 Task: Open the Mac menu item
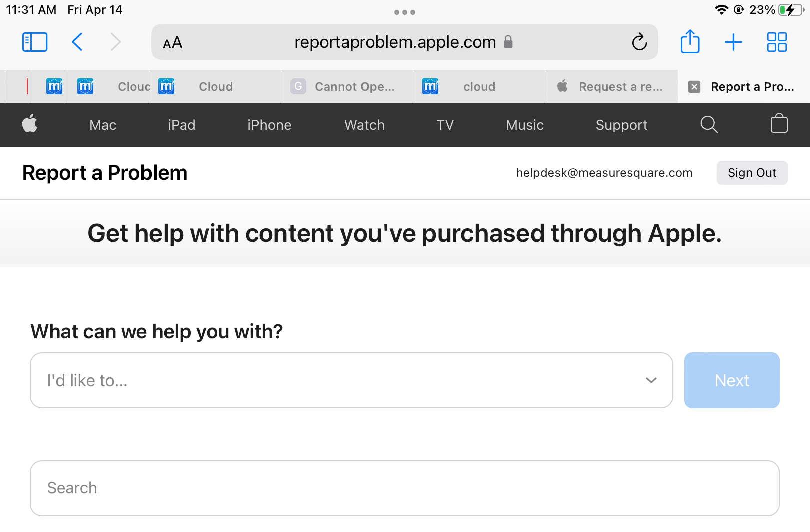tap(103, 125)
